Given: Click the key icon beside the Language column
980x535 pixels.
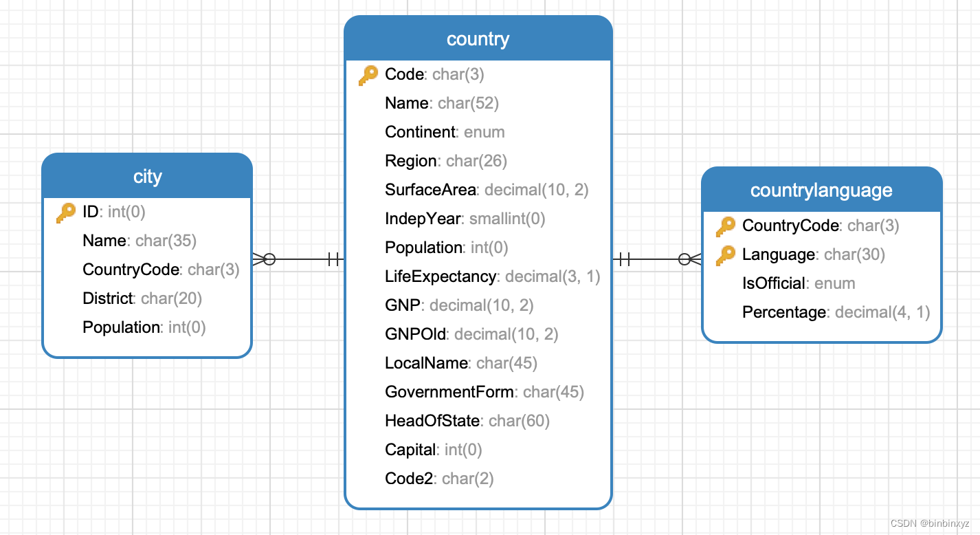Looking at the screenshot, I should click(x=725, y=255).
